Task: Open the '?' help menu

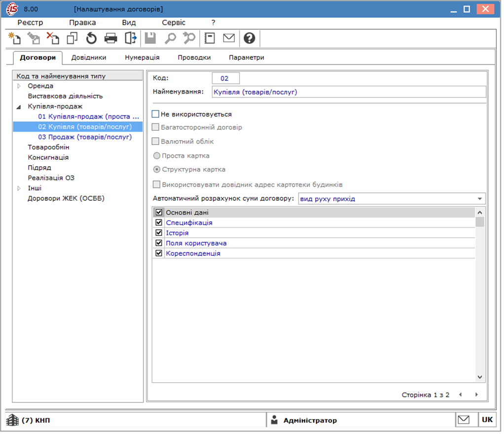Action: click(214, 23)
